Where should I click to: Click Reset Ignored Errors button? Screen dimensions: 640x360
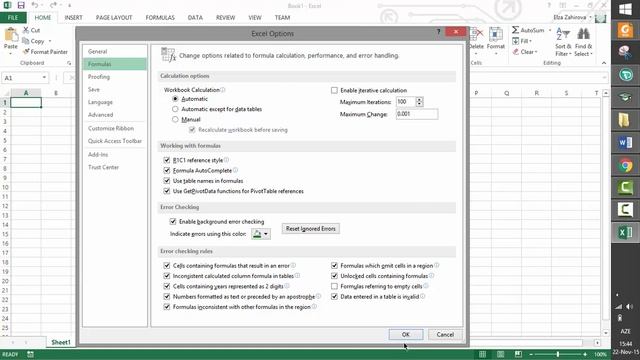[311, 229]
